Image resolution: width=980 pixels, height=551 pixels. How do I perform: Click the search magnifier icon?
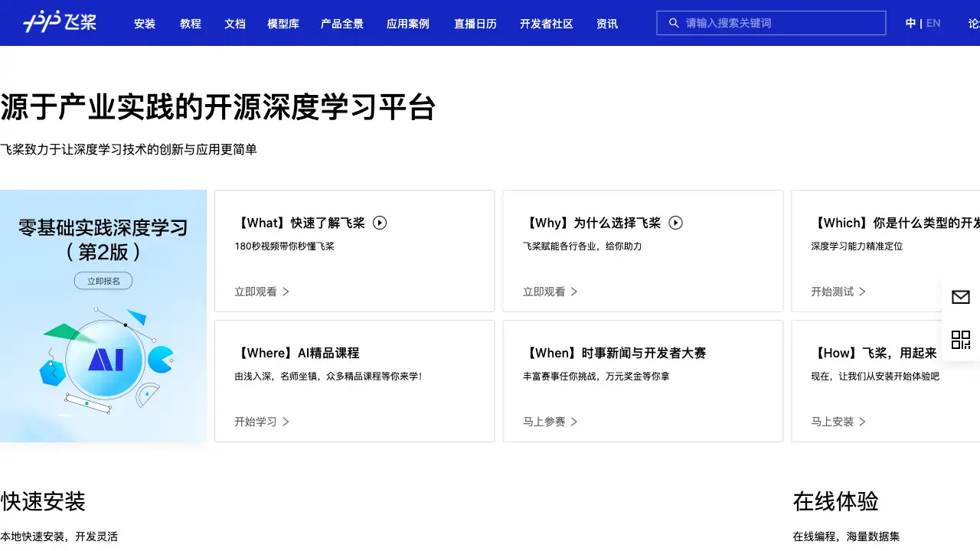[x=674, y=23]
